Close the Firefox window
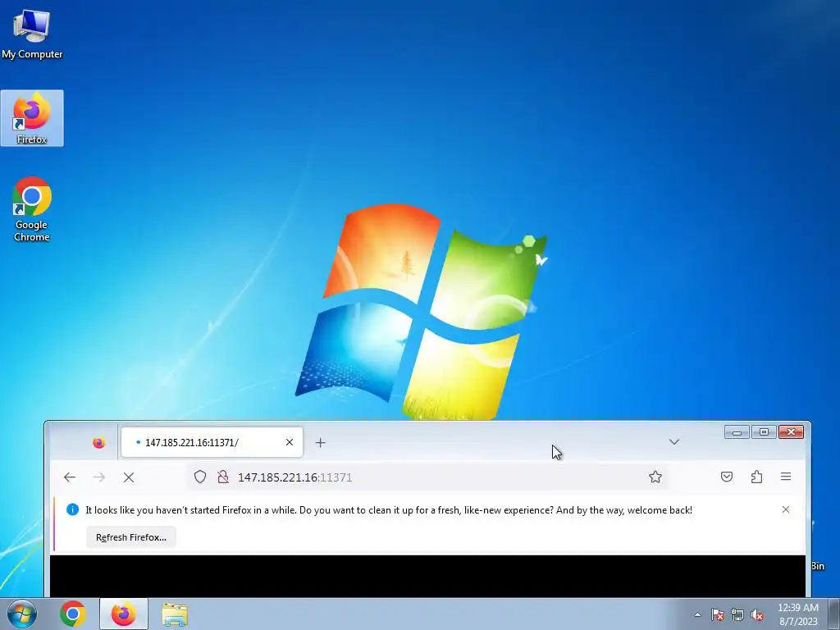The height and width of the screenshot is (630, 840). [x=791, y=431]
